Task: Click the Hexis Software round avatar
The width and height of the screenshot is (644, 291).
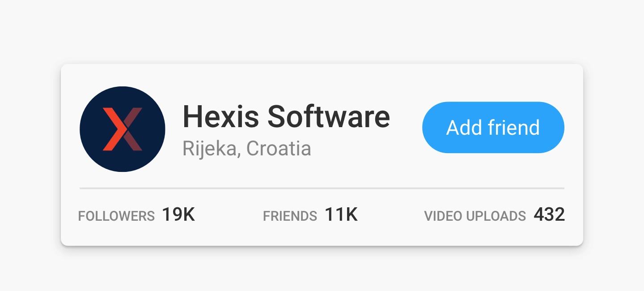Action: pos(123,129)
